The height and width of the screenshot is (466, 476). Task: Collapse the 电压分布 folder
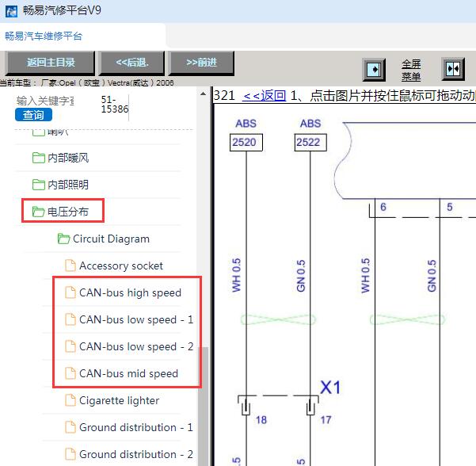68,212
